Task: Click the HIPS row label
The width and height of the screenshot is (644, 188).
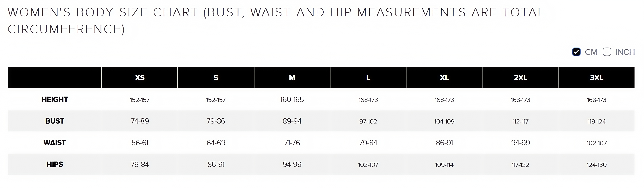Action: [x=55, y=164]
